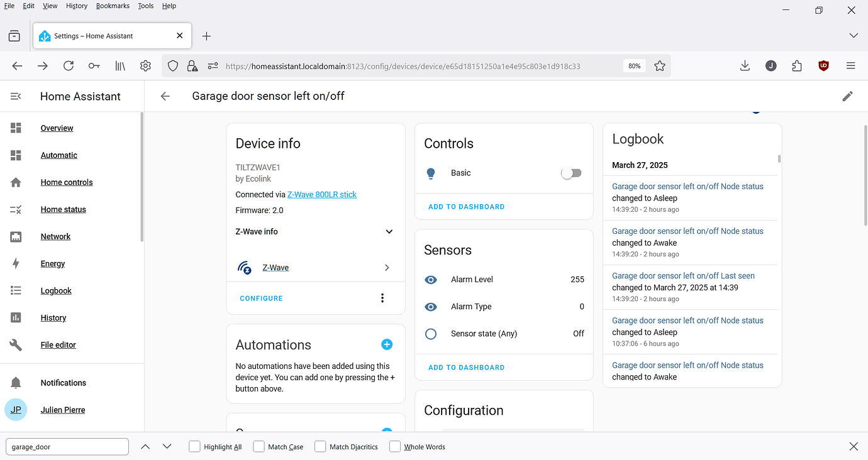Open the list all tabs dropdown arrow

click(854, 36)
